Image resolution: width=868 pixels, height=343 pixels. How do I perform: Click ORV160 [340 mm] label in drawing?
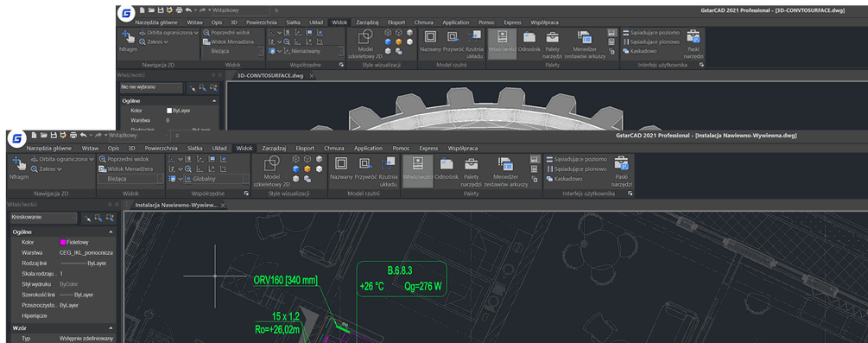click(x=286, y=281)
